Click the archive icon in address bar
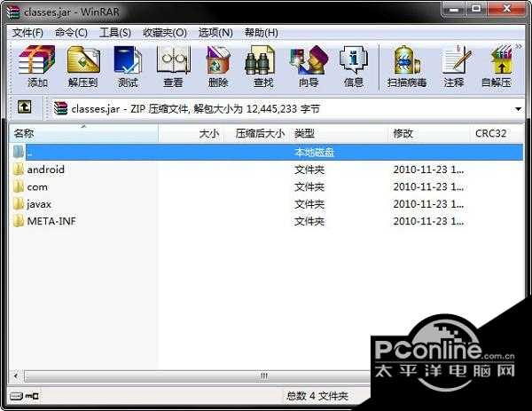This screenshot has width=532, height=411. click(x=60, y=108)
